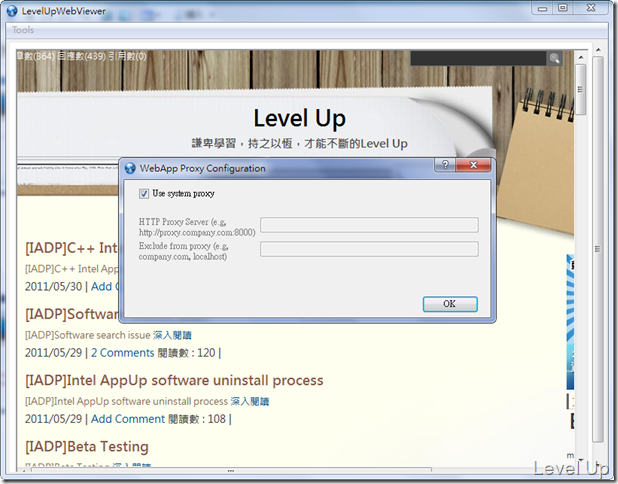Close the WebApp Proxy Configuration dialog
Viewport: 618px width, 484px height.
coord(473,165)
